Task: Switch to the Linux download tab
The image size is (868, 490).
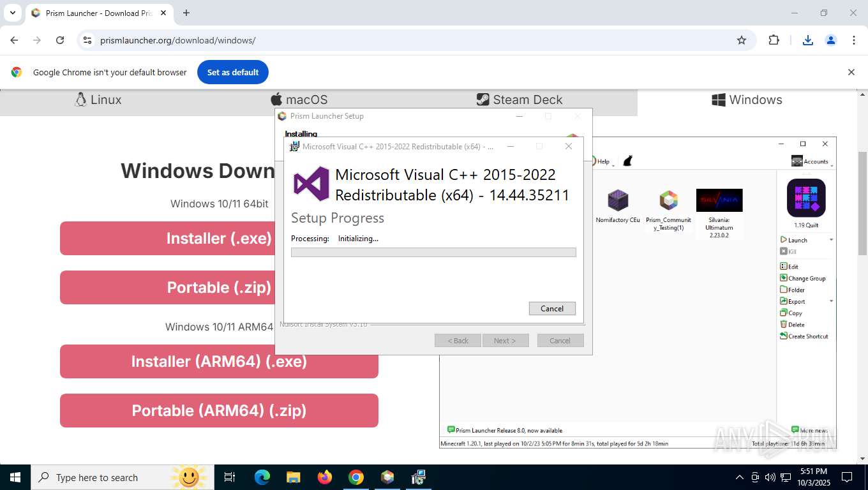Action: [x=98, y=100]
